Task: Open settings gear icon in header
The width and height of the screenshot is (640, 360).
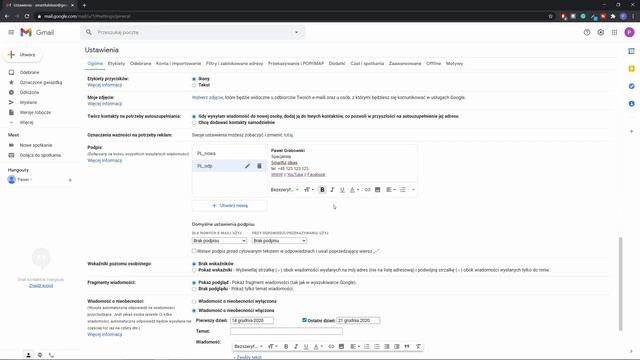Action: 600,32
